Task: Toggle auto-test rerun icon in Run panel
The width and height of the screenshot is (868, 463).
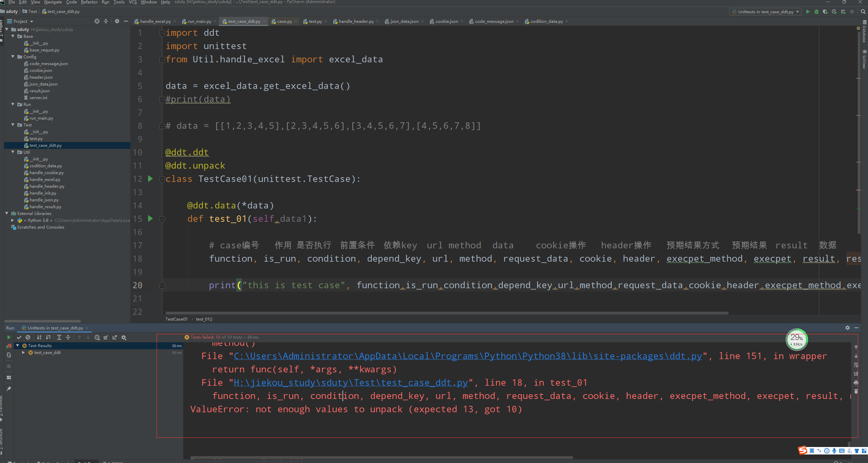Action: click(x=9, y=355)
